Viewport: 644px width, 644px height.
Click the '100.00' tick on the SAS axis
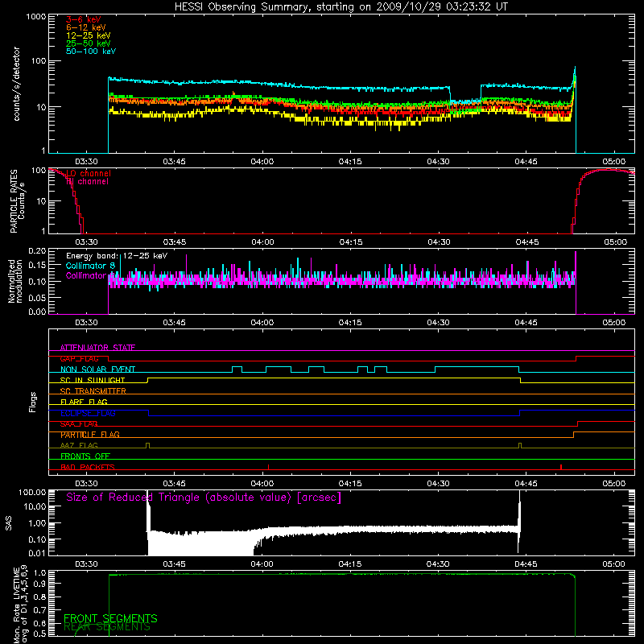32,493
